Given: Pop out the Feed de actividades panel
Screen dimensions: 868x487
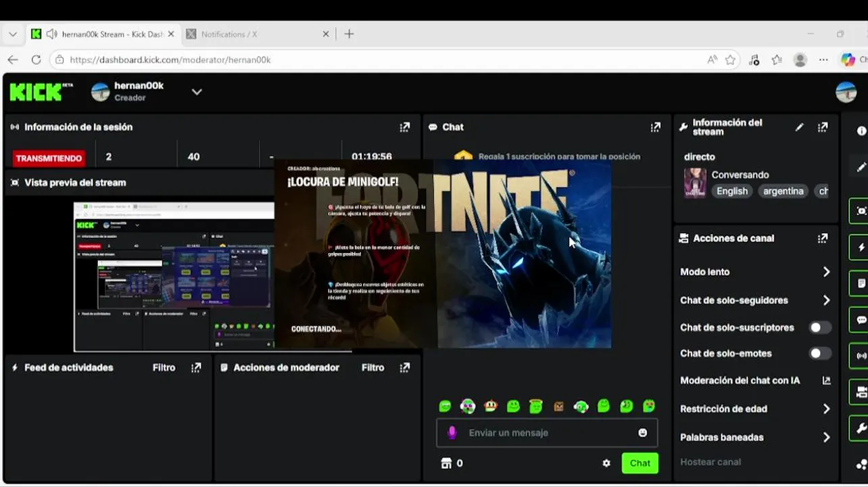Looking at the screenshot, I should 196,368.
